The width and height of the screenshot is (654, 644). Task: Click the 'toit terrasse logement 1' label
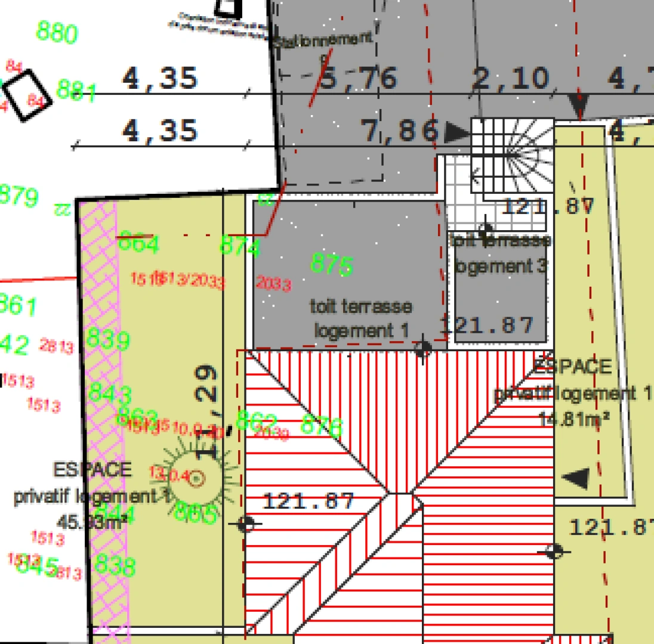[x=360, y=319]
